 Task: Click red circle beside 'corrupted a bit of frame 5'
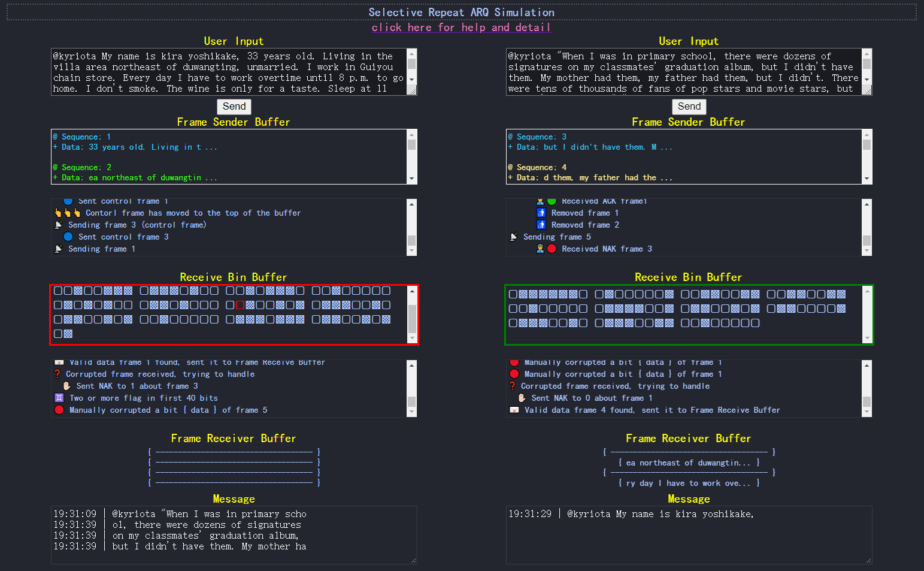(59, 410)
